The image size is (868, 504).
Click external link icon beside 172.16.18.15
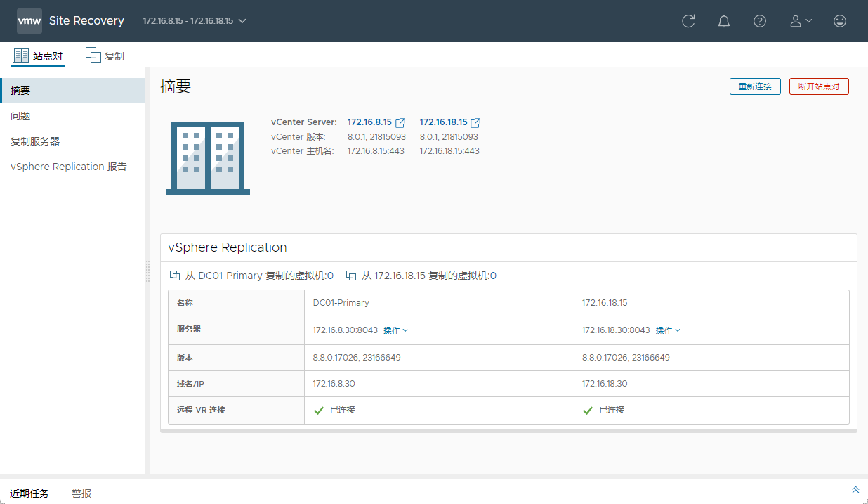[475, 122]
